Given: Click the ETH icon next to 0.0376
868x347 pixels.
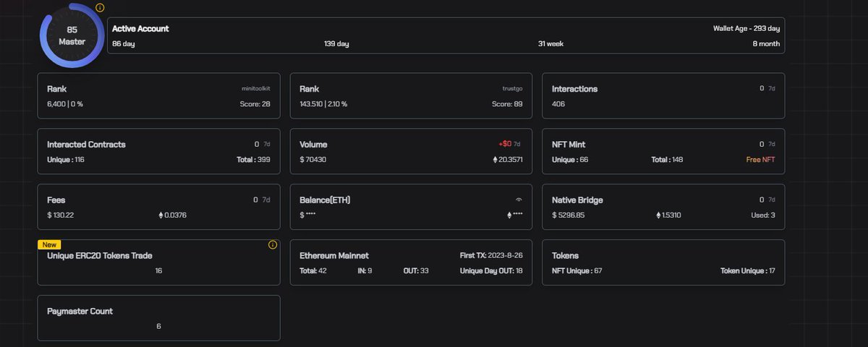Looking at the screenshot, I should click(x=161, y=215).
